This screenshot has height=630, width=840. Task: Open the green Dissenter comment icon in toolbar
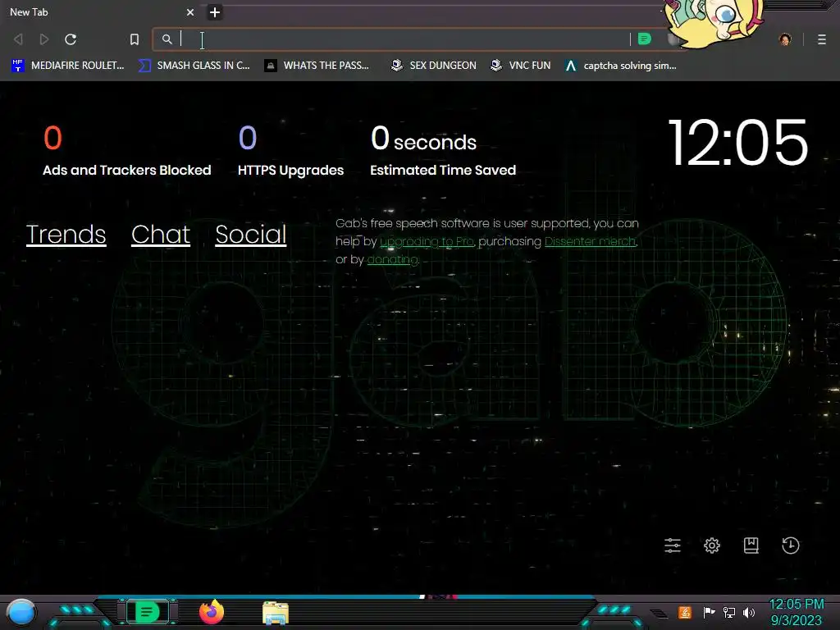(x=645, y=39)
